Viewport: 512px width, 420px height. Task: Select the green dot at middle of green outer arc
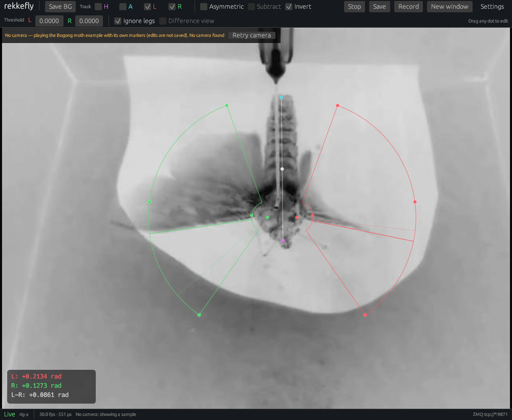(150, 202)
